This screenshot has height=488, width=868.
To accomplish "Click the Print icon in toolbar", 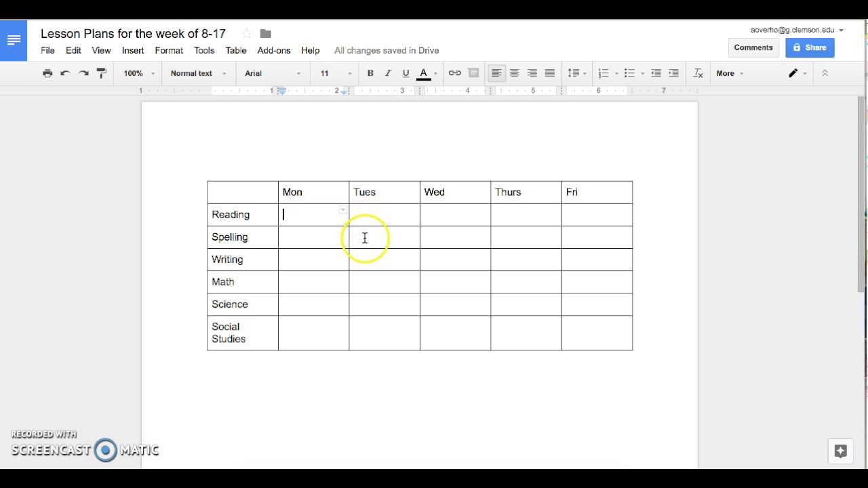I will point(47,73).
